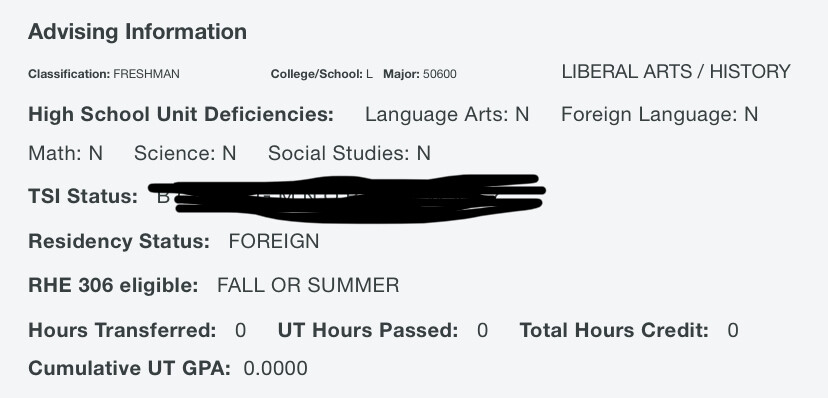This screenshot has height=398, width=828.
Task: Select LIBERAL ARTS / HISTORY text
Action: (x=676, y=71)
